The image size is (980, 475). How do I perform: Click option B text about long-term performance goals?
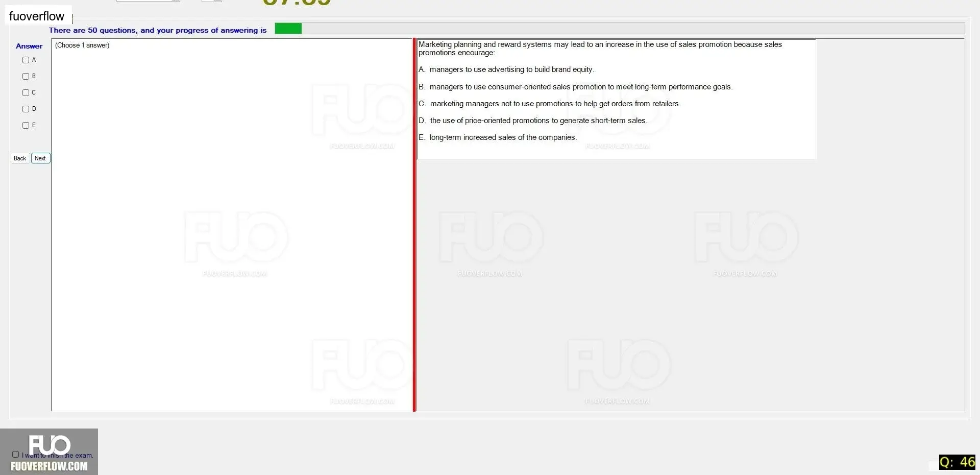click(576, 87)
